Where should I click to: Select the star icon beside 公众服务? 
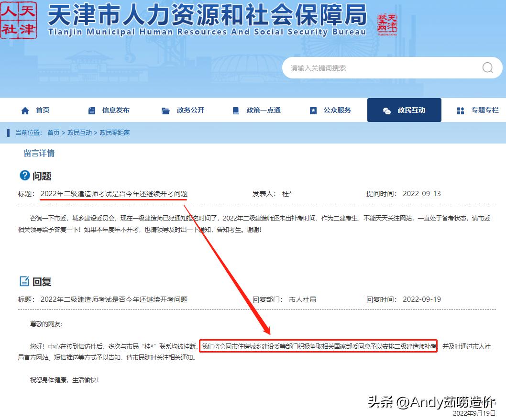(x=313, y=110)
